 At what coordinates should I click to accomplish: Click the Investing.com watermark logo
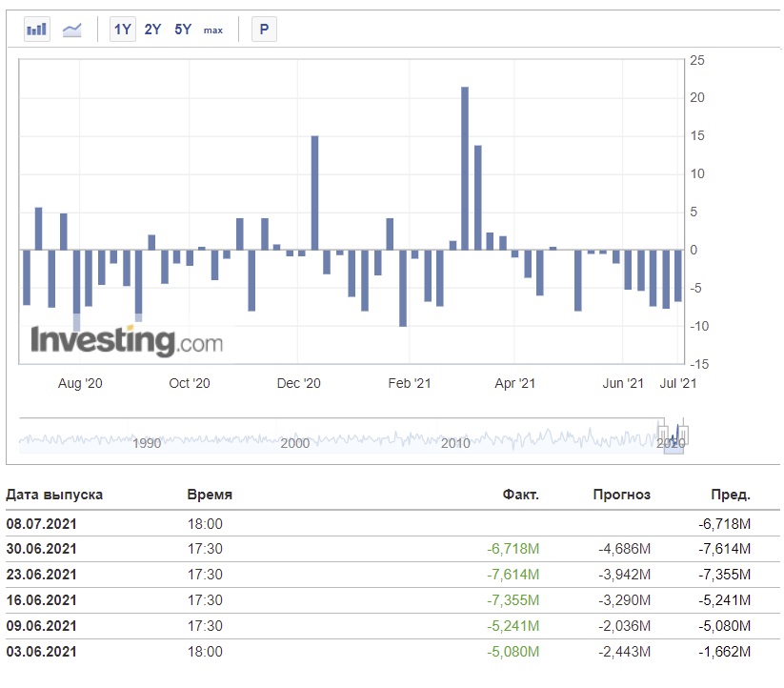(127, 341)
